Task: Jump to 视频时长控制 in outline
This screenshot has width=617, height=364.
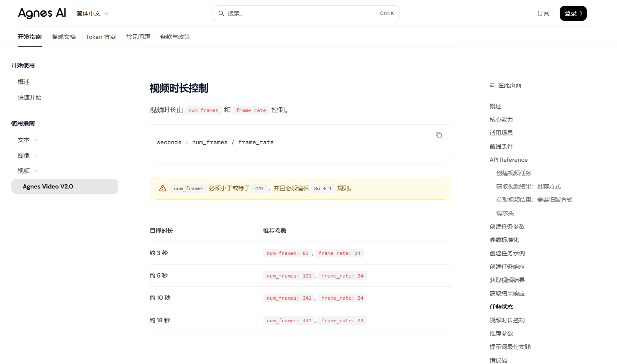Action: coord(507,320)
